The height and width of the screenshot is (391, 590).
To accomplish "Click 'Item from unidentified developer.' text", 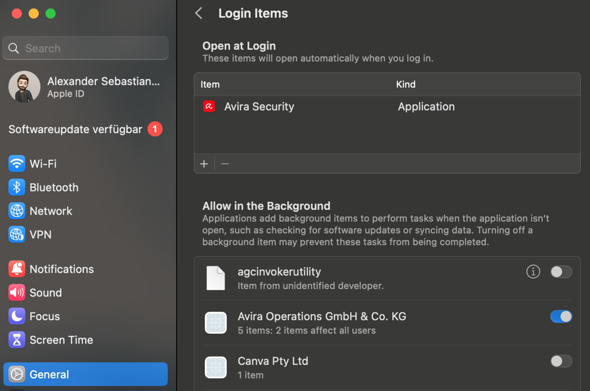I will 310,286.
